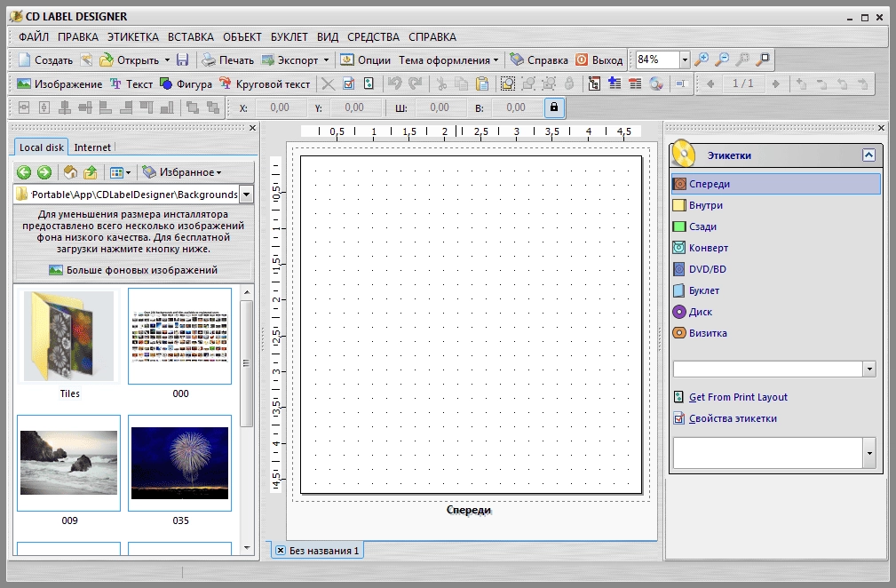Click the Выход exit button
This screenshot has width=896, height=588.
599,60
